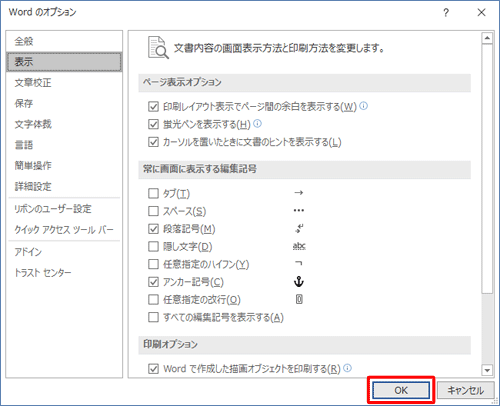Screen dimensions: 500x406
Task: Close the Word options dialog
Action: pos(481,13)
